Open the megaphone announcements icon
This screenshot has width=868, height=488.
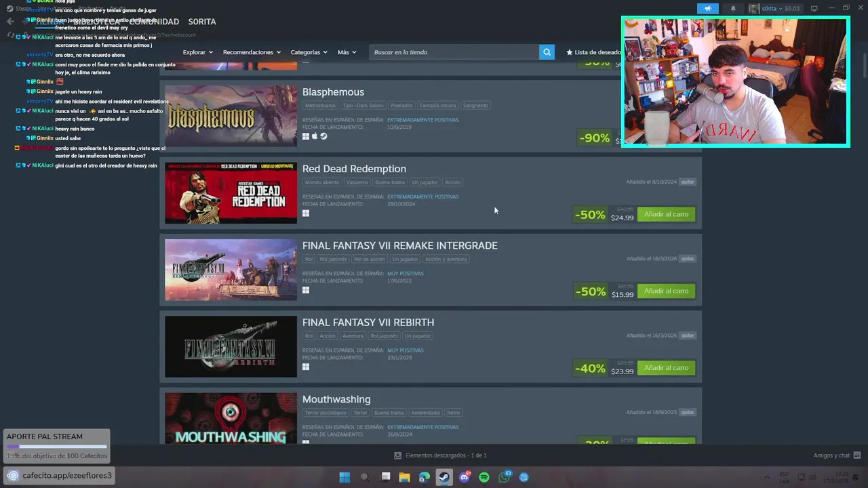[x=707, y=8]
